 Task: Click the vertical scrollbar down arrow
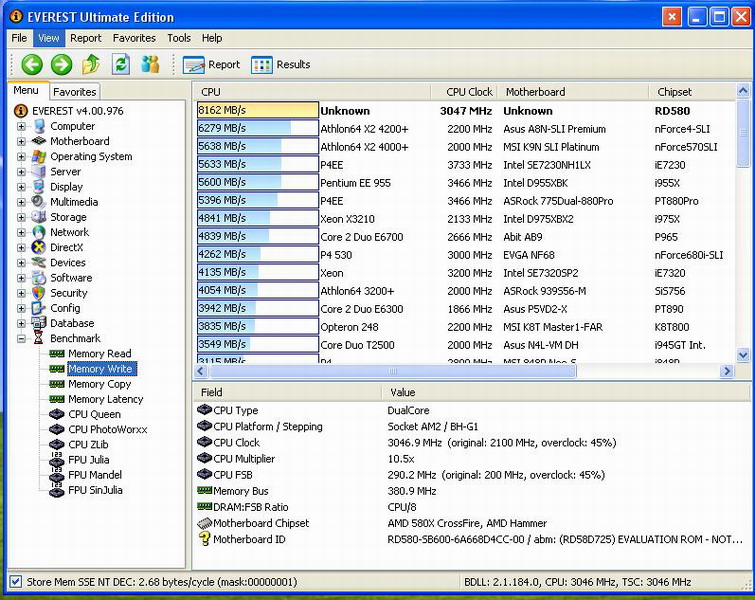tap(743, 355)
